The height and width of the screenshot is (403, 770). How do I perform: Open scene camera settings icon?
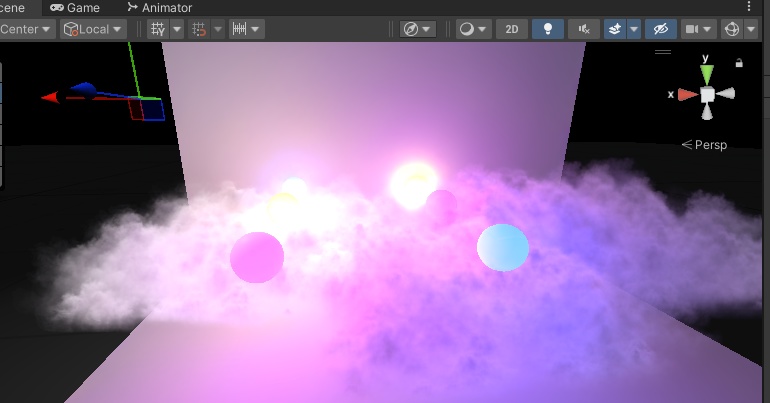click(x=698, y=29)
